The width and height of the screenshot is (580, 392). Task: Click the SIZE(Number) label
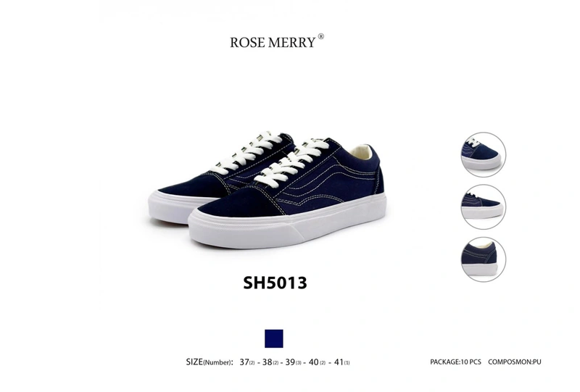(210, 362)
